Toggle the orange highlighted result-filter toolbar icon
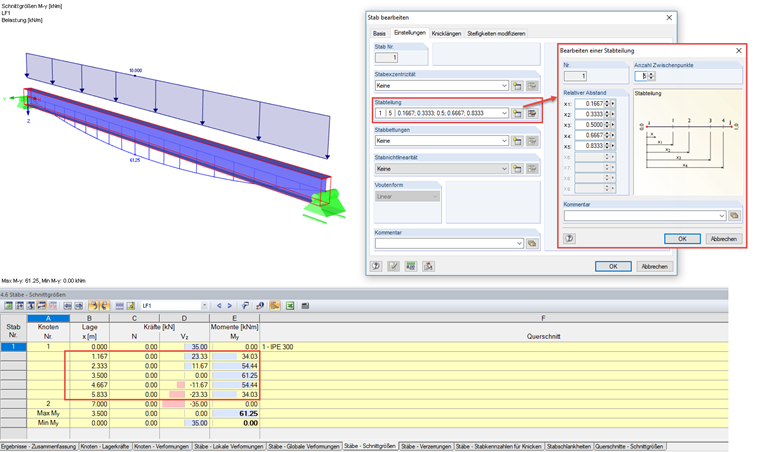 tap(275, 306)
